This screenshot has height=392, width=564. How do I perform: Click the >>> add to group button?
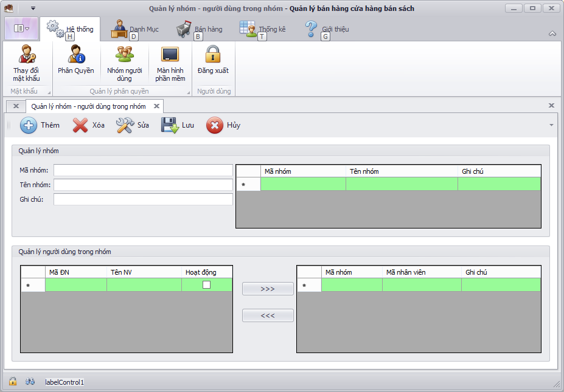[268, 289]
